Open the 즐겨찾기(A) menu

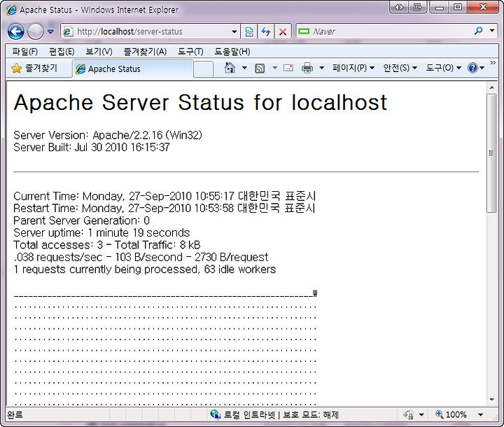pos(145,51)
